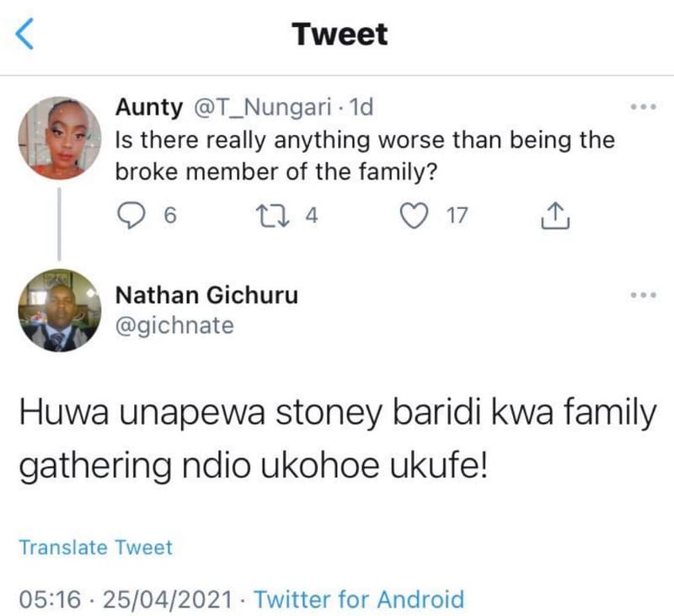Tap the back arrow to leave the tweet

(23, 34)
